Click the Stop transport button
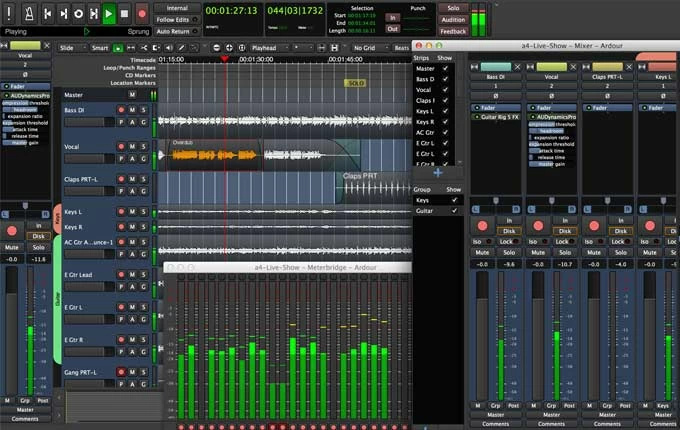The width and height of the screenshot is (680, 430). click(124, 14)
